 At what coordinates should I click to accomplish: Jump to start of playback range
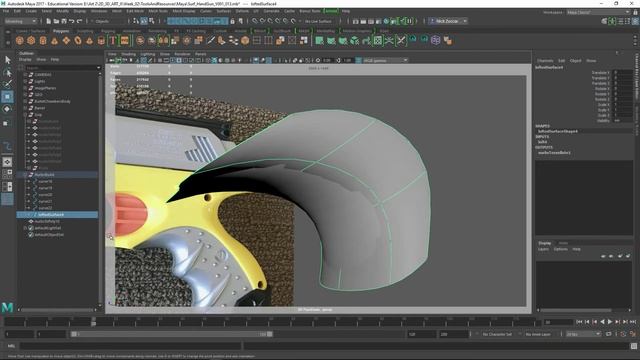click(x=579, y=322)
